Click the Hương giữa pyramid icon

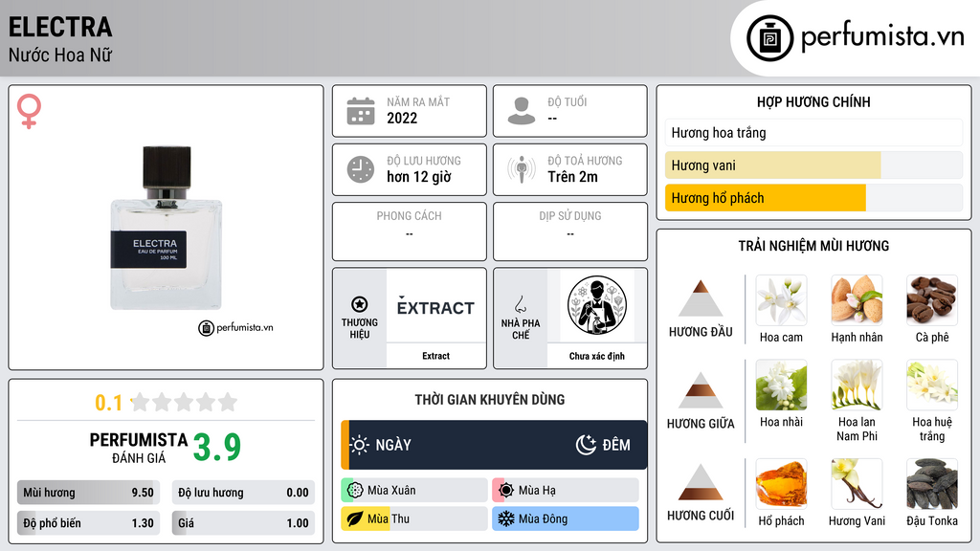point(701,390)
